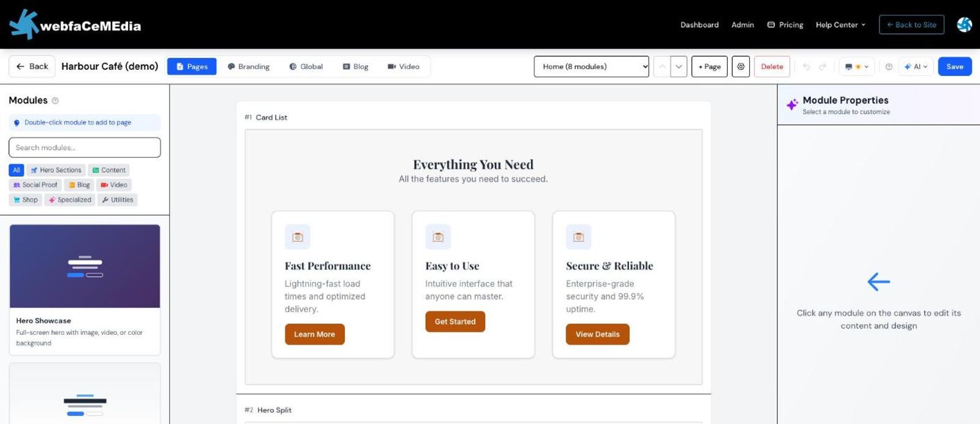980x424 pixels.
Task: Click the Easy to Use card title
Action: pos(452,266)
